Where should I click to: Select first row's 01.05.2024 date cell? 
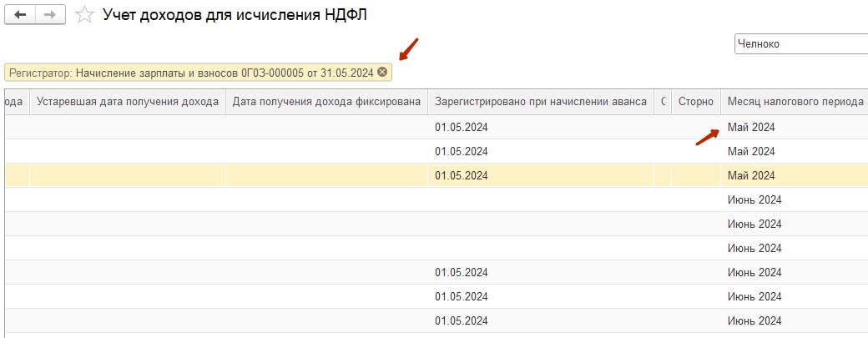(x=461, y=127)
